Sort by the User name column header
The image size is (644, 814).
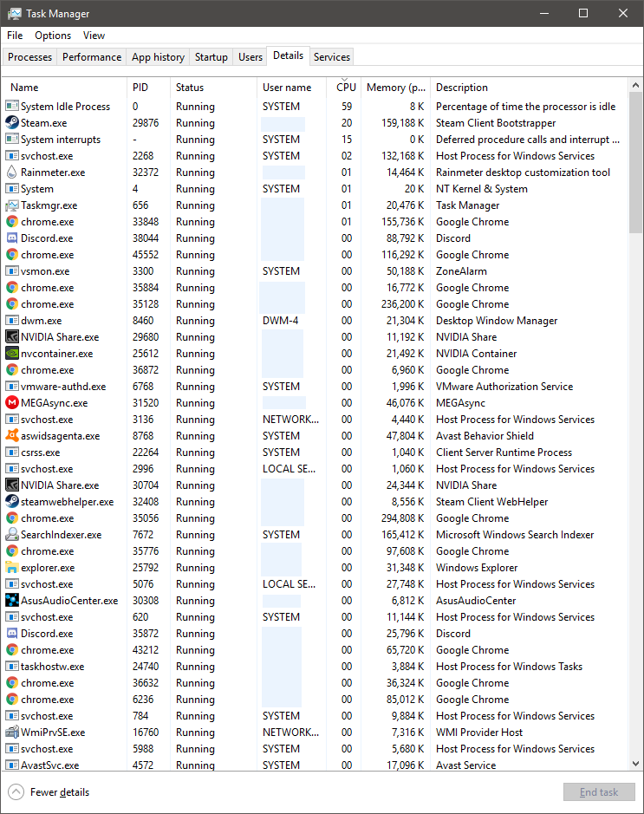291,88
